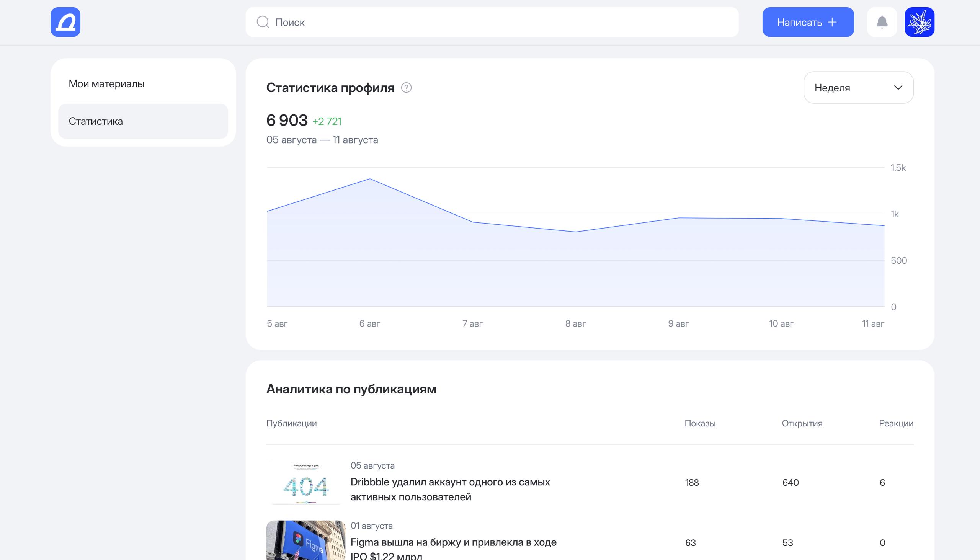Click the 0 reactions value for Figma article
Image resolution: width=980 pixels, height=560 pixels.
882,543
